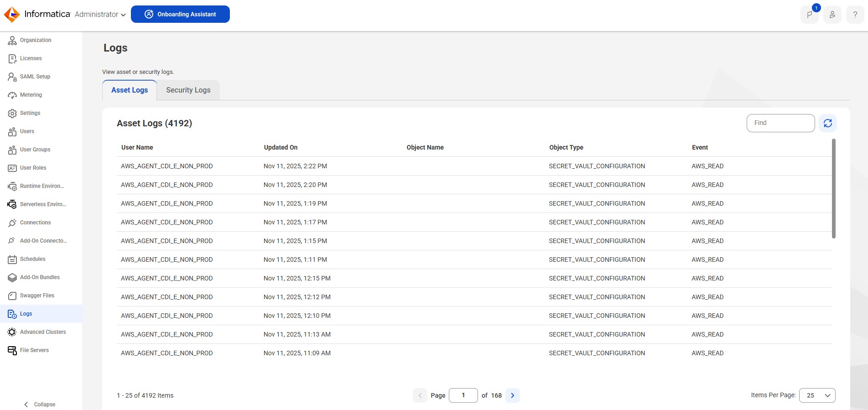Select row updated Nov 11, 2025, 12:10 PM
Screen dimensions: 868x410
[x=474, y=316]
